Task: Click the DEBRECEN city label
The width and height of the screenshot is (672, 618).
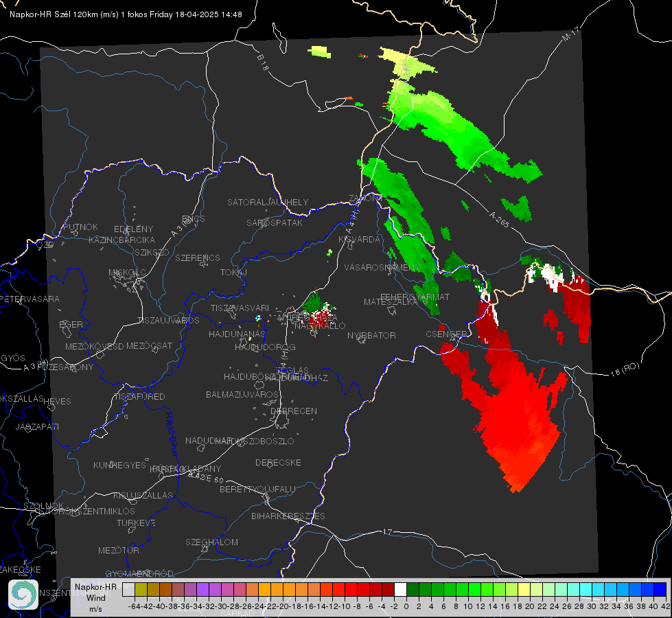Action: 294,411
